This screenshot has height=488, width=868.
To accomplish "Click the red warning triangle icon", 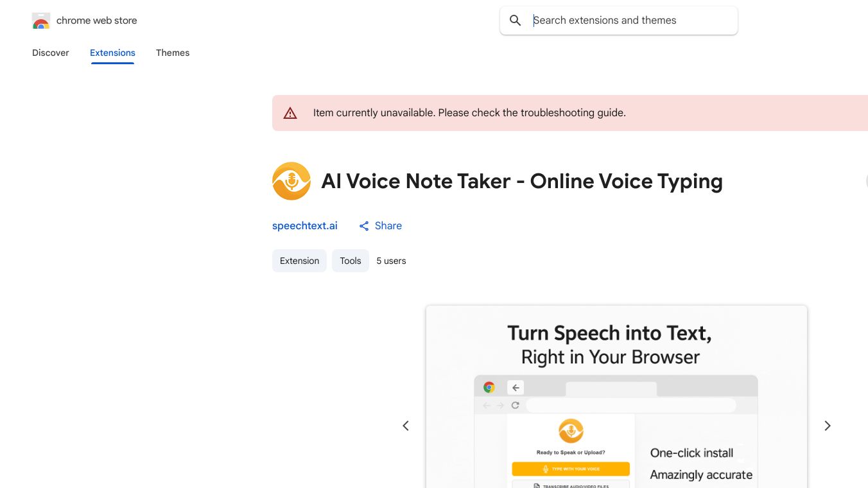I will click(290, 113).
